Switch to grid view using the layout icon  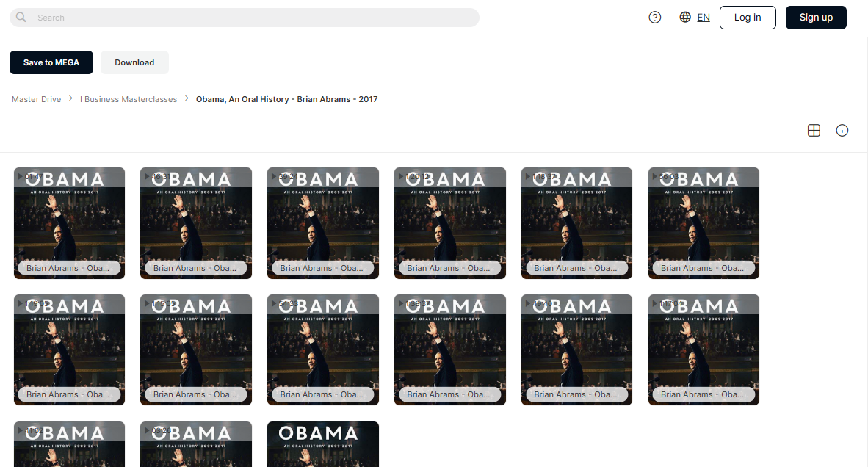[814, 131]
